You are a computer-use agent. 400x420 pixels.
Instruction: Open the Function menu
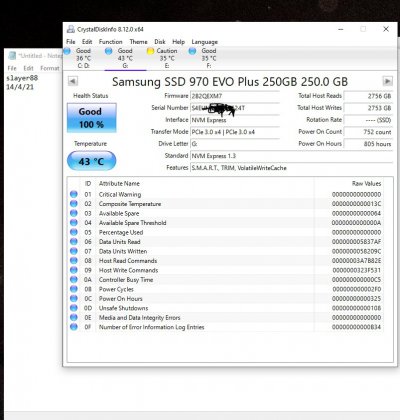111,42
